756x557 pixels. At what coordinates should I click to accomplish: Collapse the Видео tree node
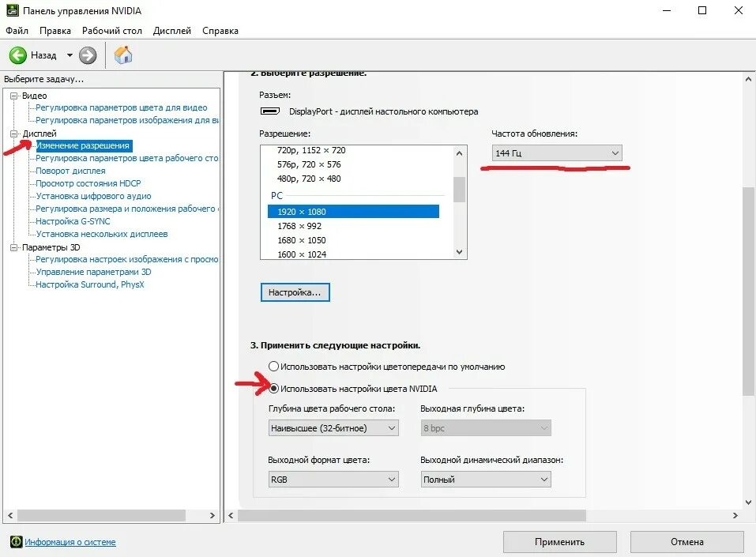14,96
